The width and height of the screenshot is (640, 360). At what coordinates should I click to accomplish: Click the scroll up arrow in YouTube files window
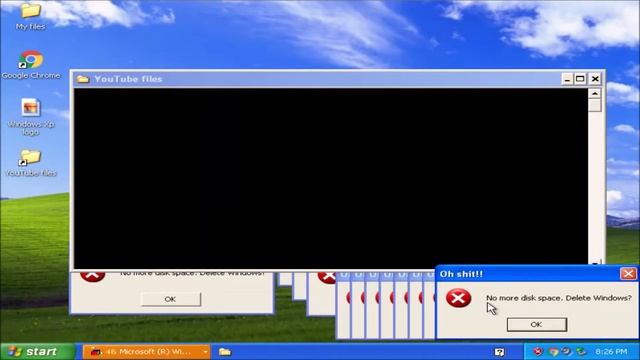tap(595, 93)
